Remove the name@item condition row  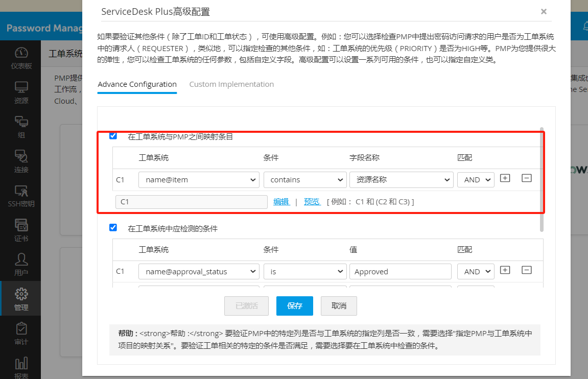(x=527, y=178)
